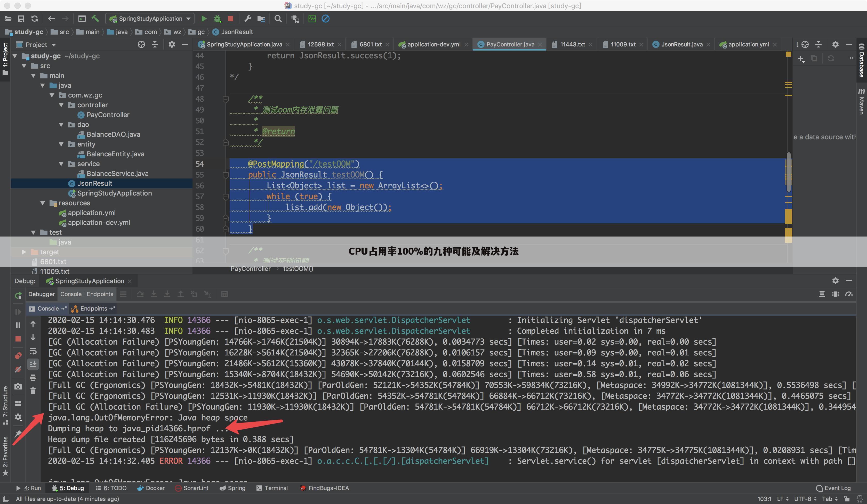Click the blue circle slash toolbar icon
This screenshot has height=504, width=867.
pos(325,19)
